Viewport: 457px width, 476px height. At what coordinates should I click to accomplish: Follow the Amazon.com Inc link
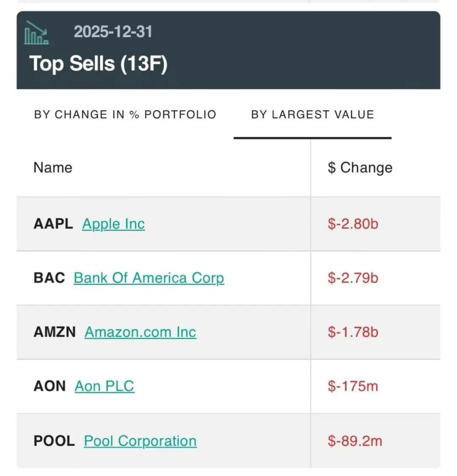(140, 332)
